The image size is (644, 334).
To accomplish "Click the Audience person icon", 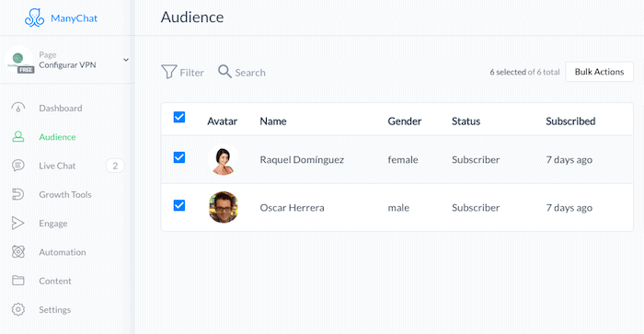I will [x=18, y=136].
